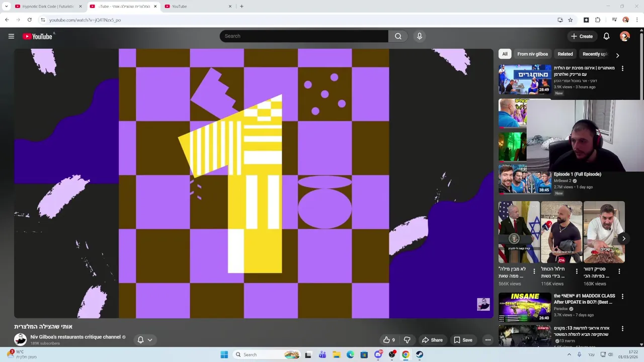Click the Create button
The image size is (644, 362).
pos(582,36)
